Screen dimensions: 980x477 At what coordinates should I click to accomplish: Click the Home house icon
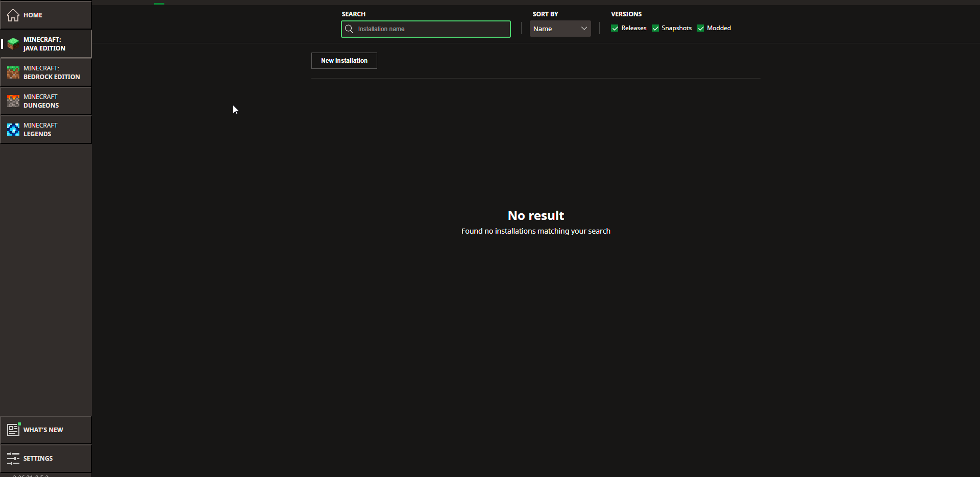coord(13,15)
